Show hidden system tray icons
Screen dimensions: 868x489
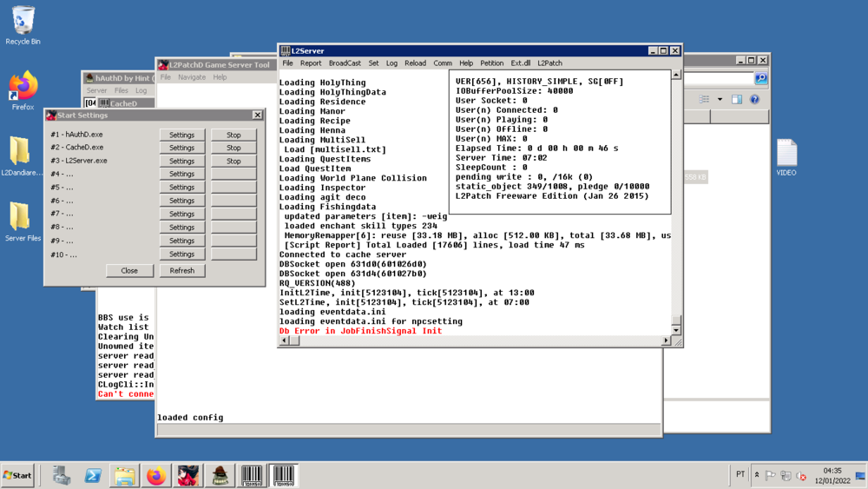tap(757, 475)
